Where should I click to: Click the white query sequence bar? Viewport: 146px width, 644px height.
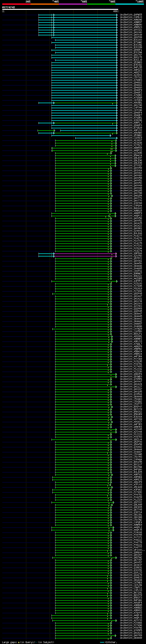click(x=60, y=9)
